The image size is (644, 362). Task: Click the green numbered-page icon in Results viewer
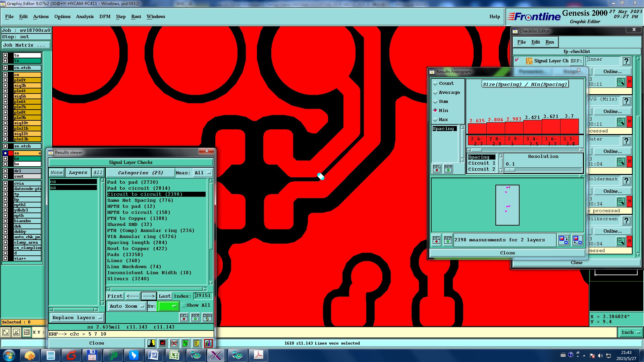pos(185,343)
